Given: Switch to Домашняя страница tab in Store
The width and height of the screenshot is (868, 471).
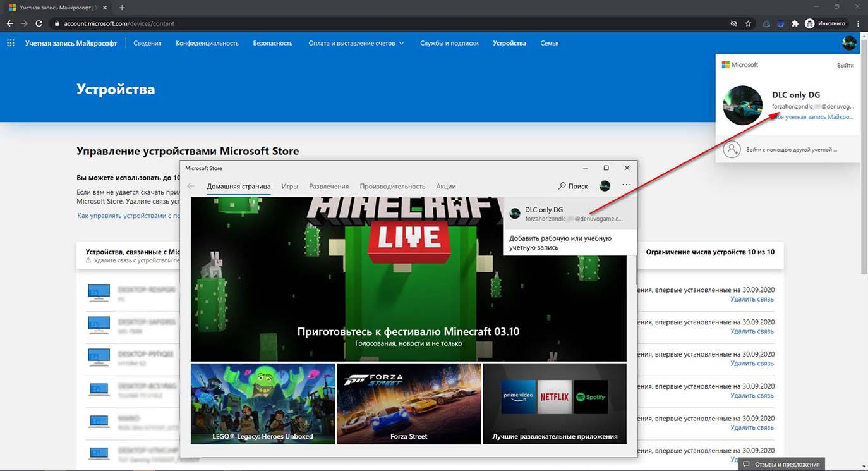Looking at the screenshot, I should [239, 187].
